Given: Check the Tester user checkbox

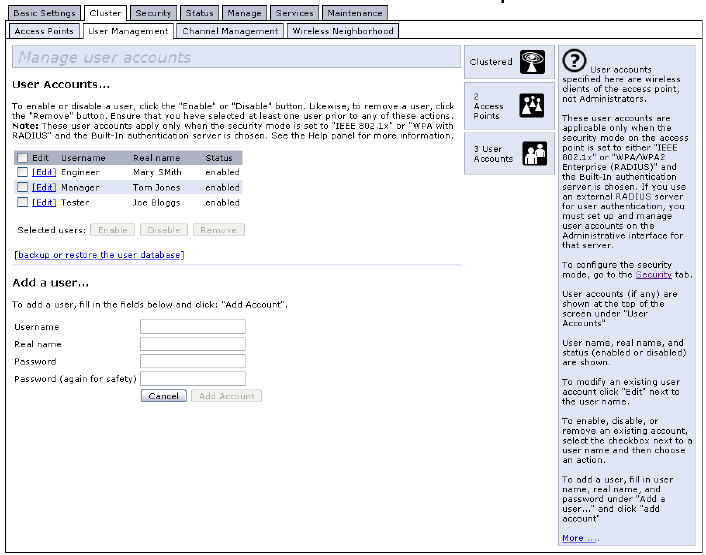Looking at the screenshot, I should click(22, 202).
